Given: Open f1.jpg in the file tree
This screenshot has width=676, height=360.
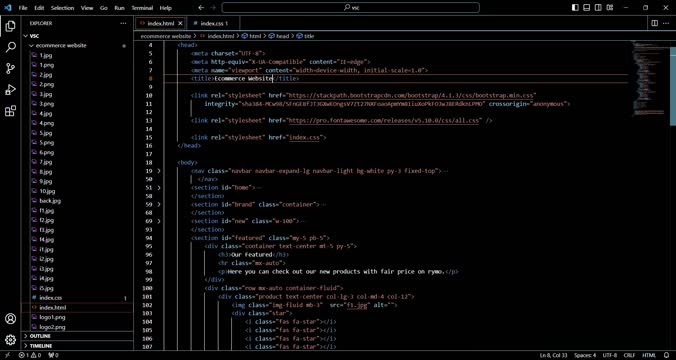Looking at the screenshot, I should click(47, 211).
